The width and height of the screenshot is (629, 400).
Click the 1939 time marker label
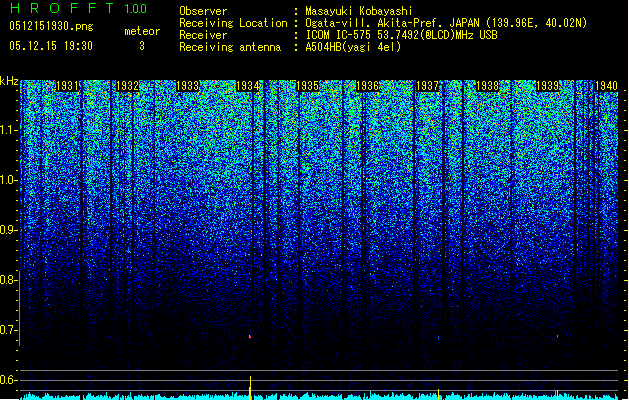548,86
